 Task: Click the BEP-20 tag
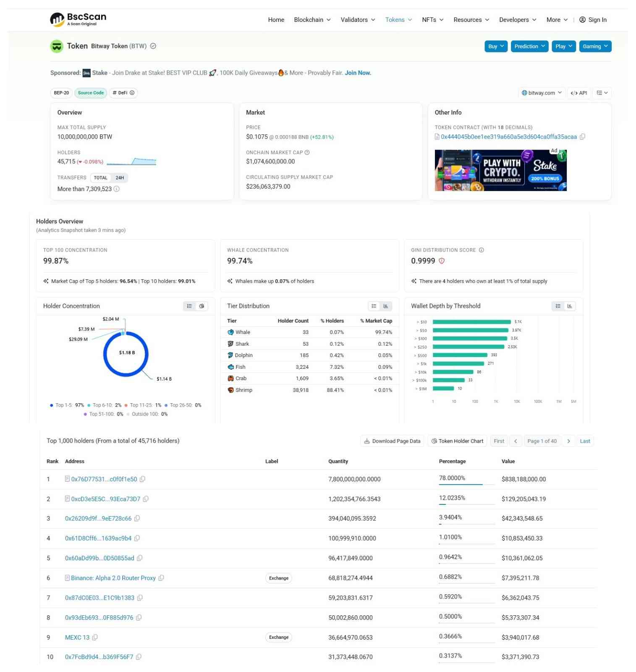point(61,93)
